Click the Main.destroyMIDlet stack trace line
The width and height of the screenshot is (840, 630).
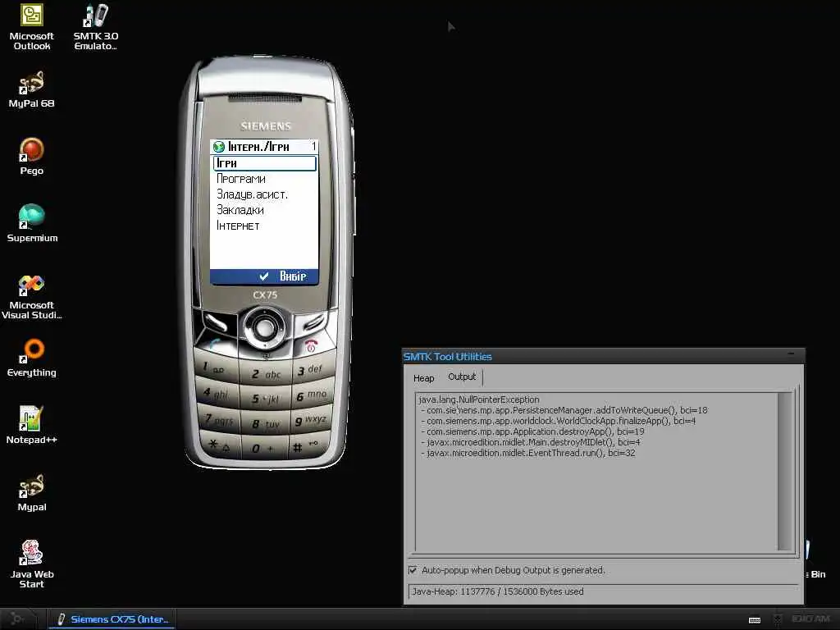click(x=531, y=442)
